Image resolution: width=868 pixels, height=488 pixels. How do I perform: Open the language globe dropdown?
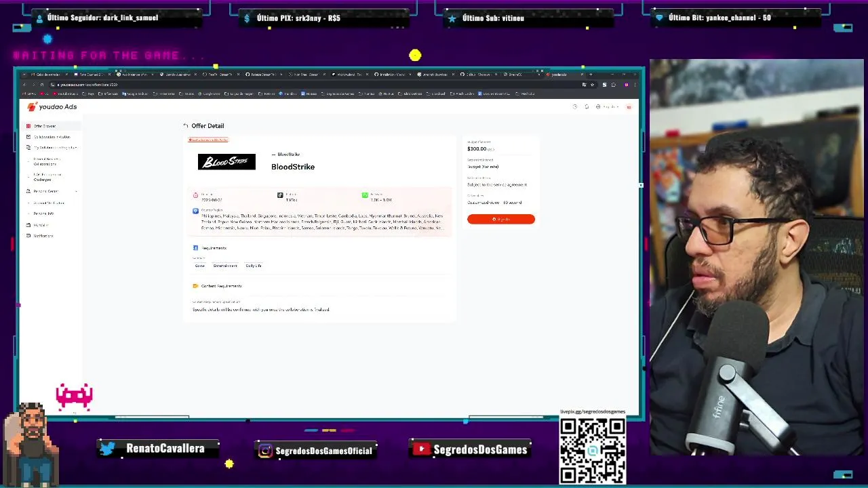(607, 107)
